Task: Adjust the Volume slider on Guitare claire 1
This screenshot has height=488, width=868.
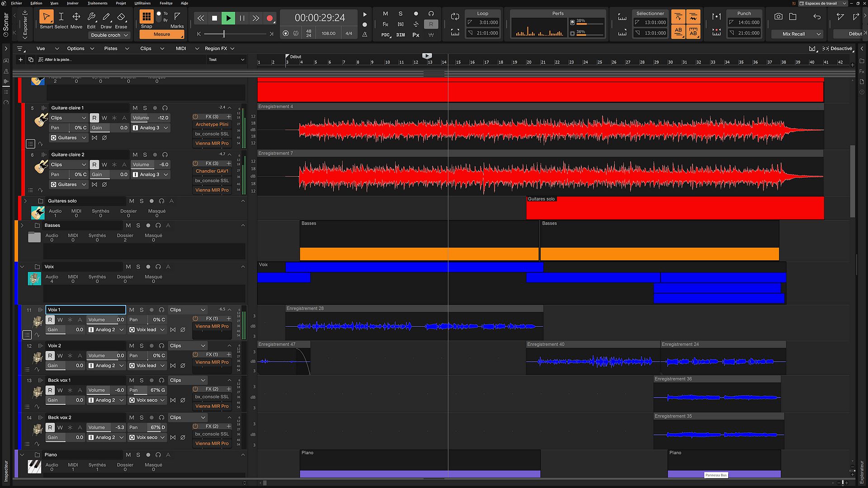Action: coord(150,117)
